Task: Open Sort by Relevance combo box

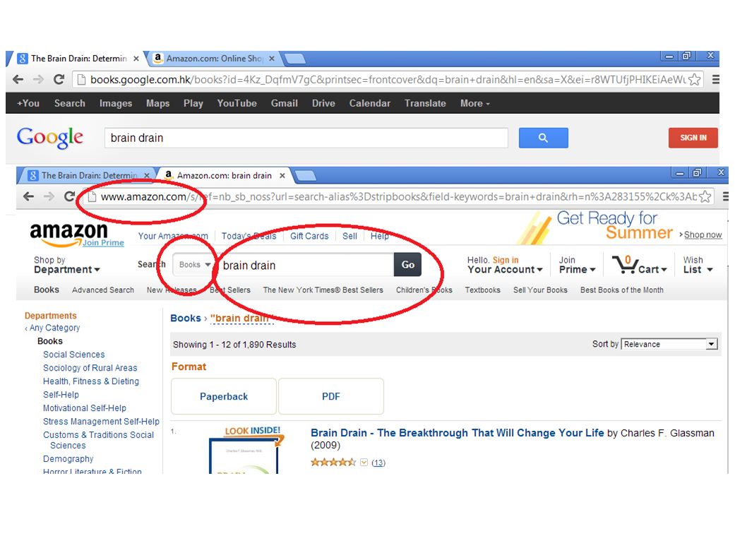Action: pos(669,344)
